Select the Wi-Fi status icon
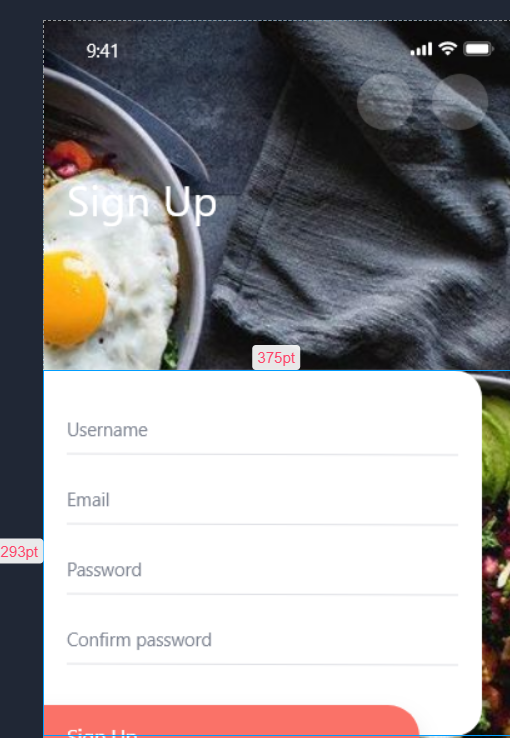The width and height of the screenshot is (510, 738). coord(447,48)
